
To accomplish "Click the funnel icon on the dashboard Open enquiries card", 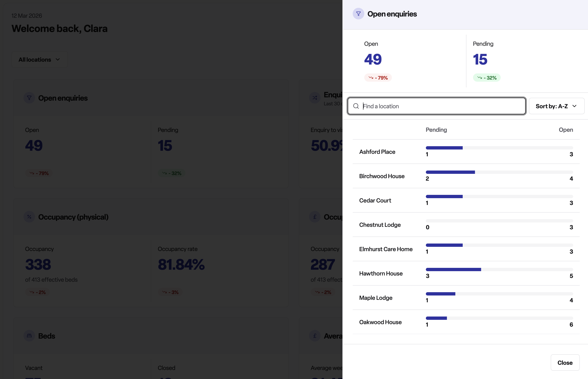I will point(29,98).
